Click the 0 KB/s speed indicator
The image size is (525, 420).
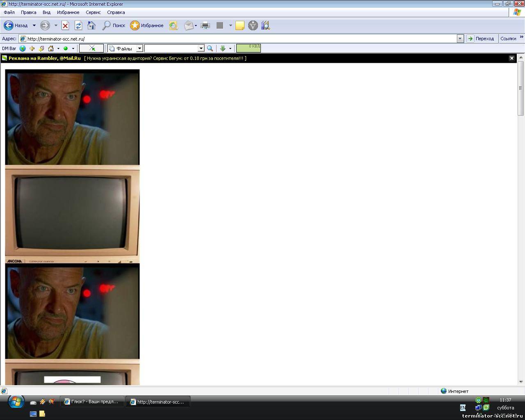coord(249,48)
